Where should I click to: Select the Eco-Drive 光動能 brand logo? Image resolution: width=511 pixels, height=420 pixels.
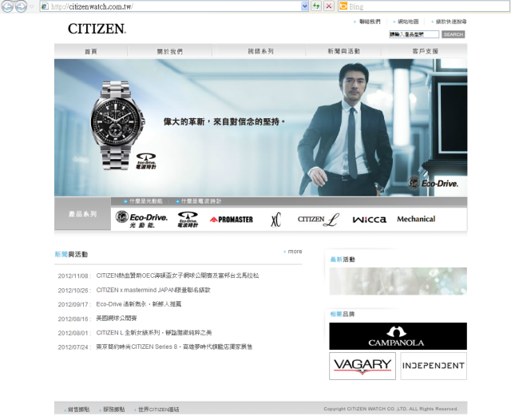[x=141, y=220]
